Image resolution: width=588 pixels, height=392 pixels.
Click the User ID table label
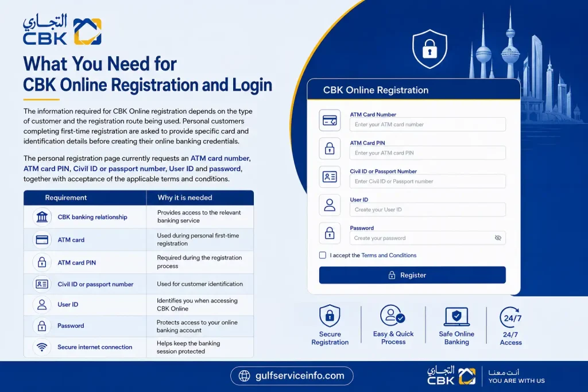[x=68, y=305]
